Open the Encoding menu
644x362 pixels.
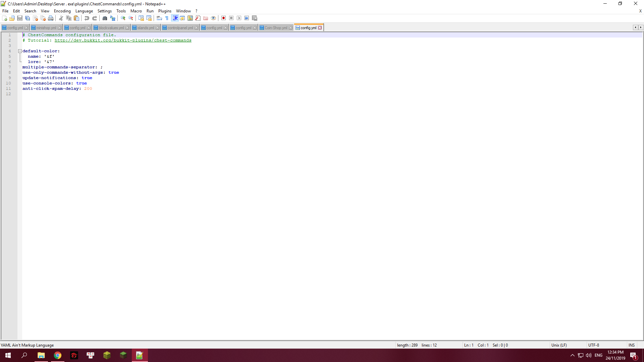[x=62, y=11]
